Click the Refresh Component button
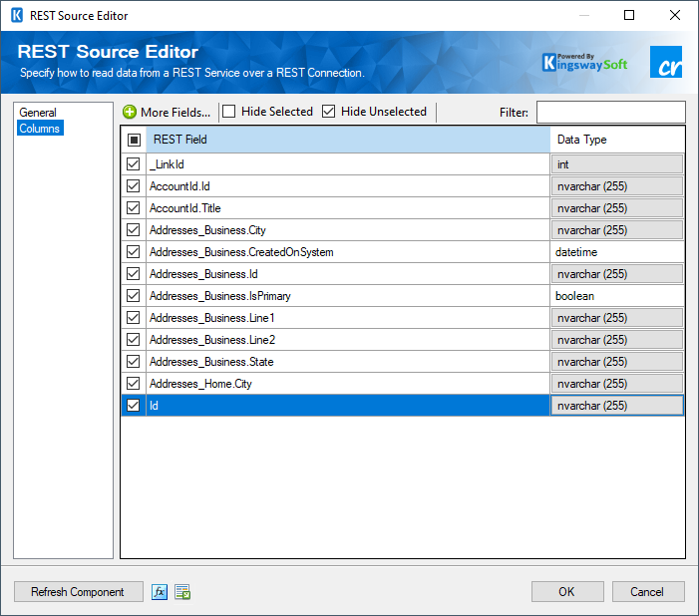The height and width of the screenshot is (616, 699). (x=79, y=592)
